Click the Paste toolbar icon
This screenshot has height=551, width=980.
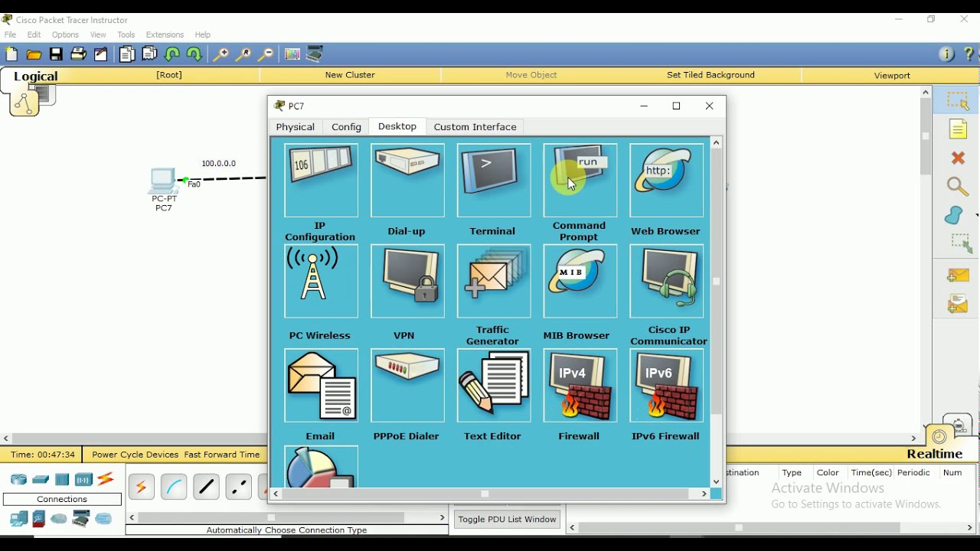point(150,54)
